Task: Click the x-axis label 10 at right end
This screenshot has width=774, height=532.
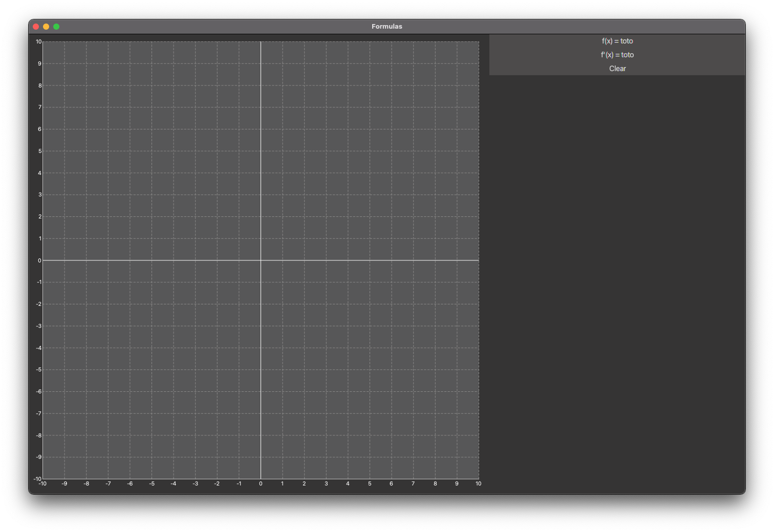Action: click(478, 483)
